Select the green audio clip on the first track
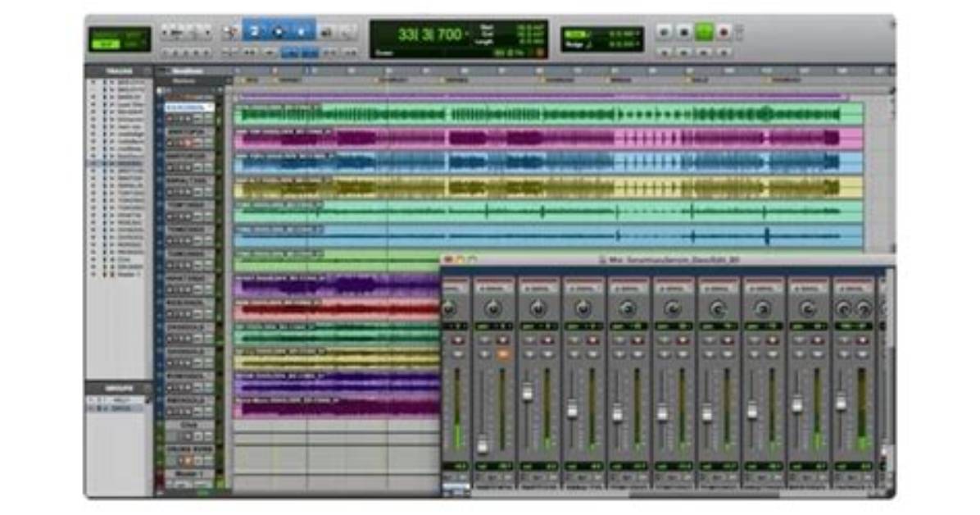 tap(549, 115)
